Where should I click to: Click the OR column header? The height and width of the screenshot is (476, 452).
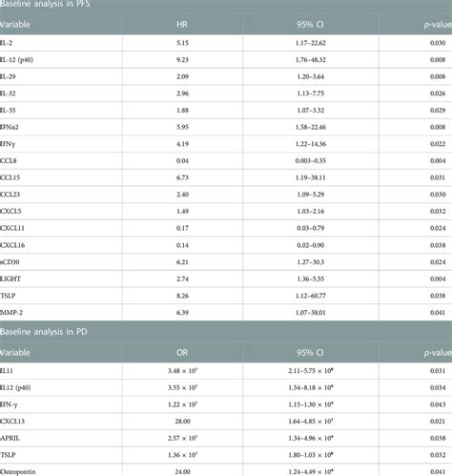pyautogui.click(x=182, y=353)
